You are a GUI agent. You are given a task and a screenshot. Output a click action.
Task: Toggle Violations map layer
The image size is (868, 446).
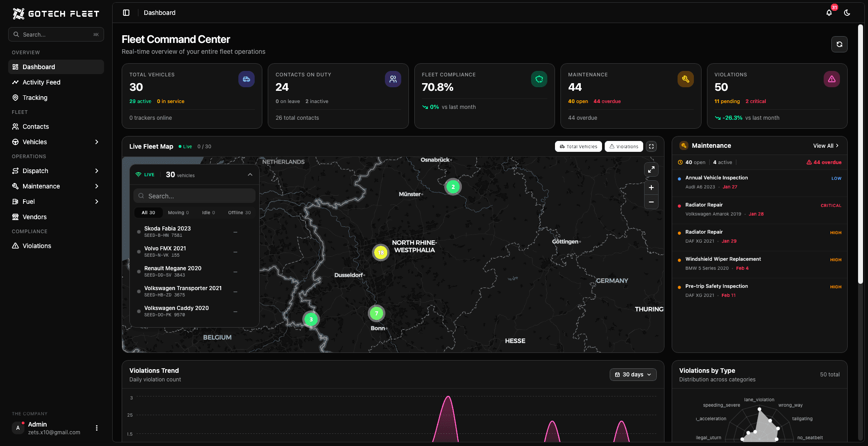point(624,146)
